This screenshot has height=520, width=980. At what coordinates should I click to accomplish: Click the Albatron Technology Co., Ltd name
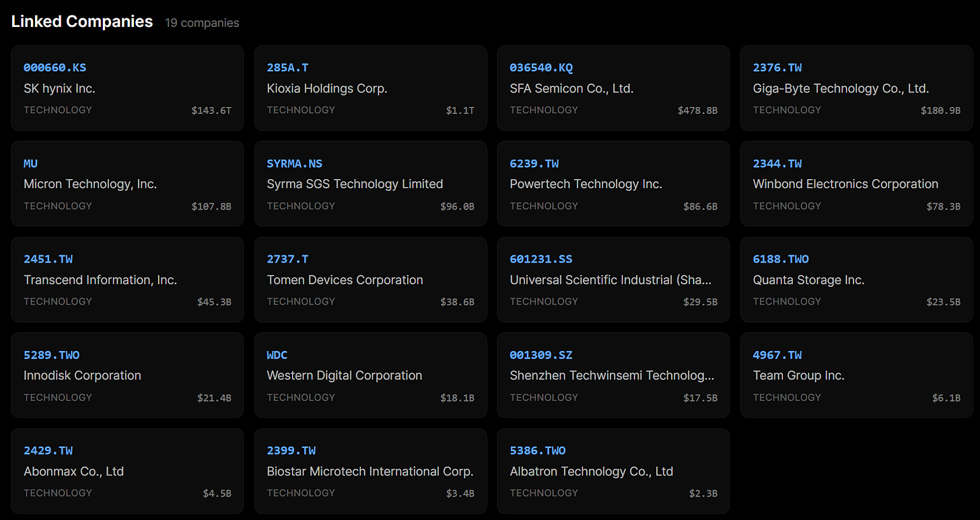(592, 471)
